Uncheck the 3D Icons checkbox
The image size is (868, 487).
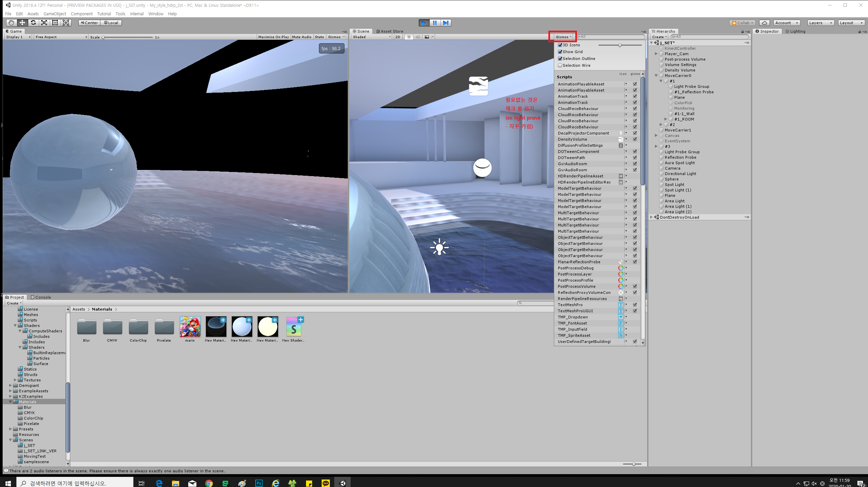[x=560, y=45]
